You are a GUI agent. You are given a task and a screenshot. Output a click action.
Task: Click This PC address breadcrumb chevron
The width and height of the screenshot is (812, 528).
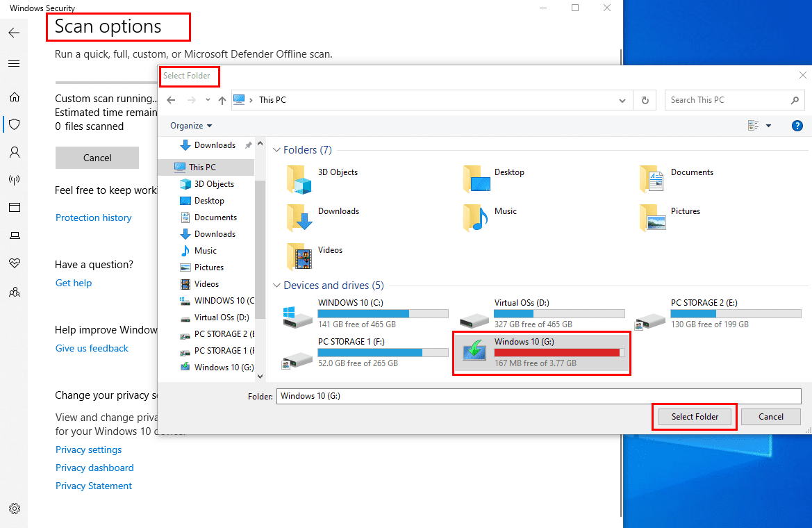point(251,100)
